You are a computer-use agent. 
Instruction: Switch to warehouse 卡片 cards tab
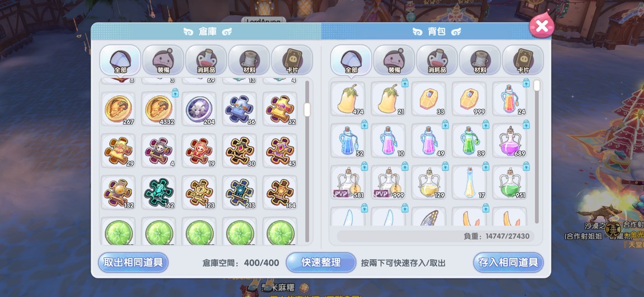click(x=292, y=60)
